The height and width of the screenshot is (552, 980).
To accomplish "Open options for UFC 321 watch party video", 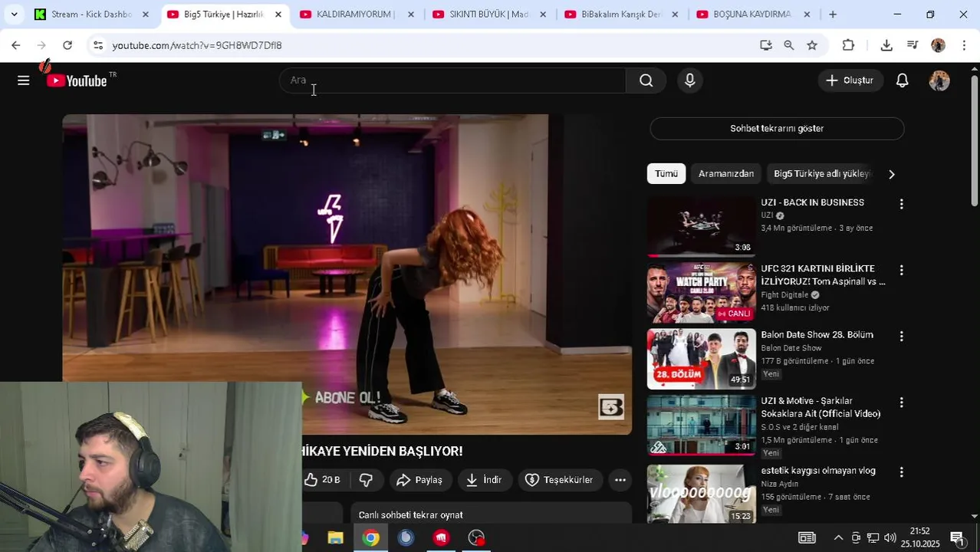I will [902, 270].
